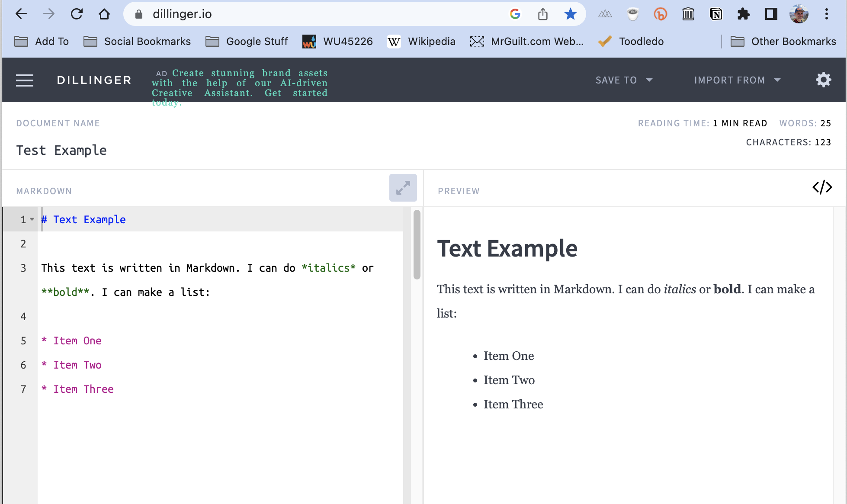The height and width of the screenshot is (504, 847).
Task: Reload the page with the refresh icon
Action: pyautogui.click(x=77, y=14)
